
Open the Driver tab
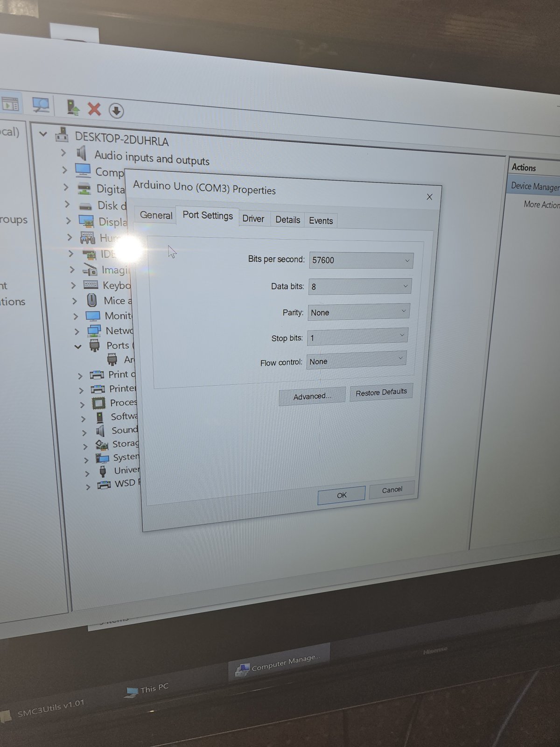point(253,218)
